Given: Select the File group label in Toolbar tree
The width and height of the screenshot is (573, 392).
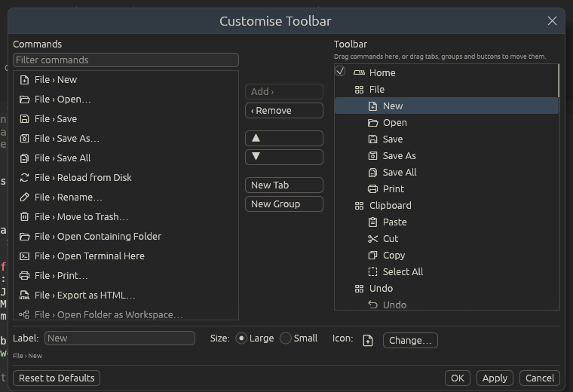Looking at the screenshot, I should pos(377,90).
